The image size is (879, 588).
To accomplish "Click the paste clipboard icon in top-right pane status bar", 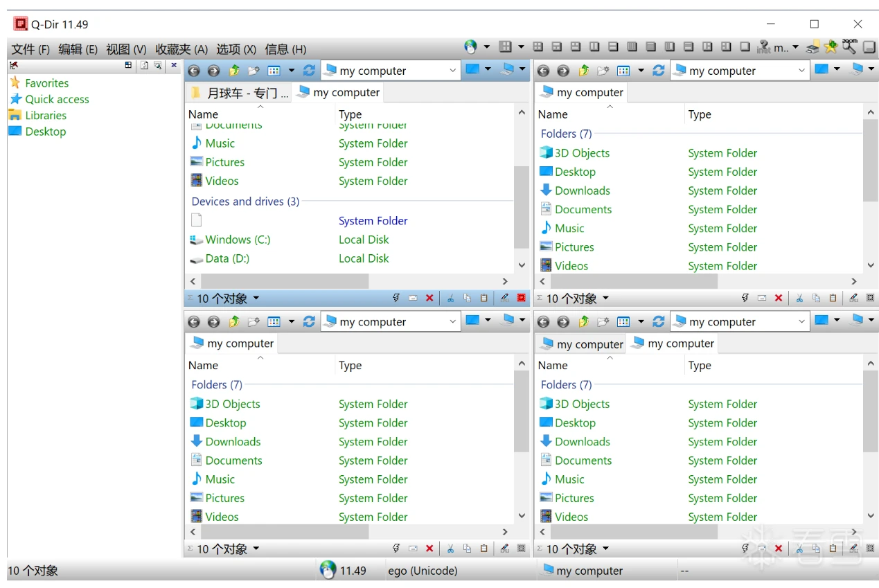I will coord(833,298).
